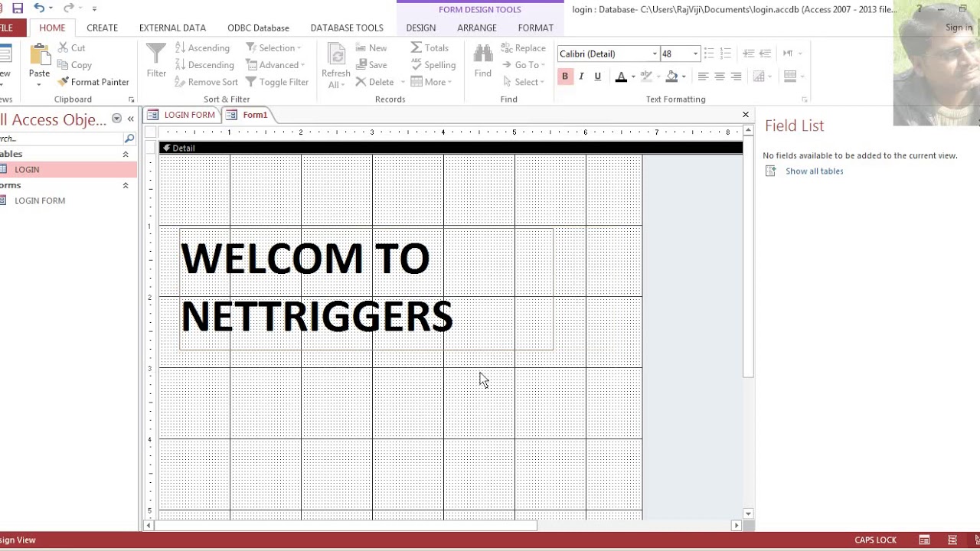Click the Refresh All icon
Screen dimensions: 980x551
[335, 54]
